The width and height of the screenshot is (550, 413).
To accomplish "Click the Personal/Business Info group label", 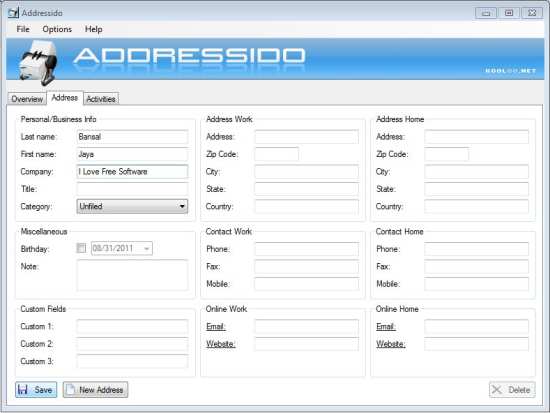I will 58,119.
